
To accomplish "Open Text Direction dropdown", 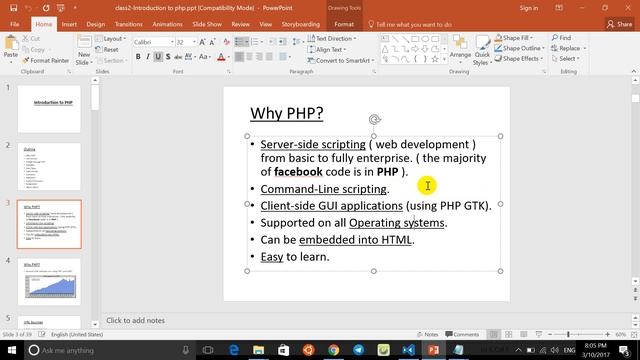I will click(x=332, y=38).
